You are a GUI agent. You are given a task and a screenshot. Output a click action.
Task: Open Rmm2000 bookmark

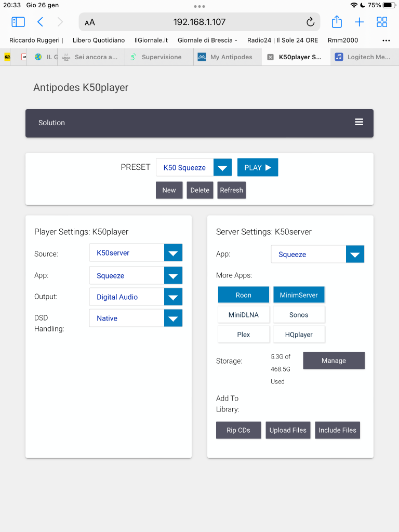tap(343, 40)
